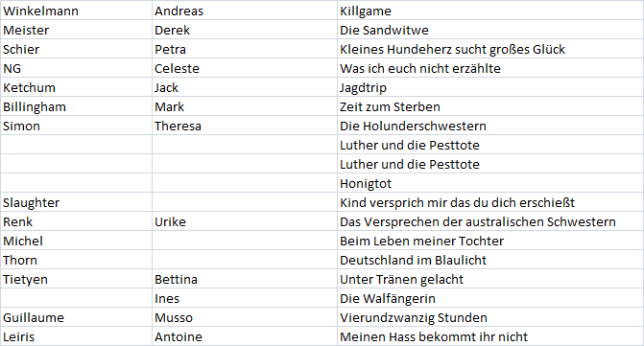Image resolution: width=644 pixels, height=346 pixels.
Task: Select the Theresa first name cell
Action: pyautogui.click(x=245, y=126)
